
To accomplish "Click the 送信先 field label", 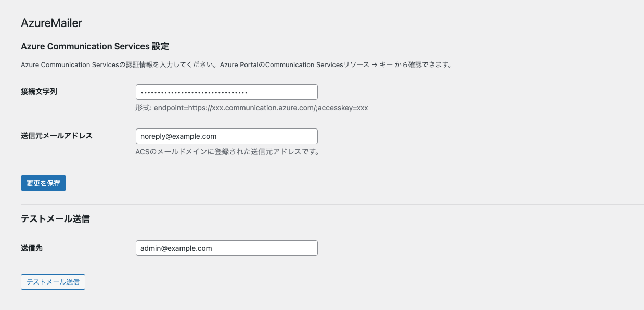I will (33, 248).
